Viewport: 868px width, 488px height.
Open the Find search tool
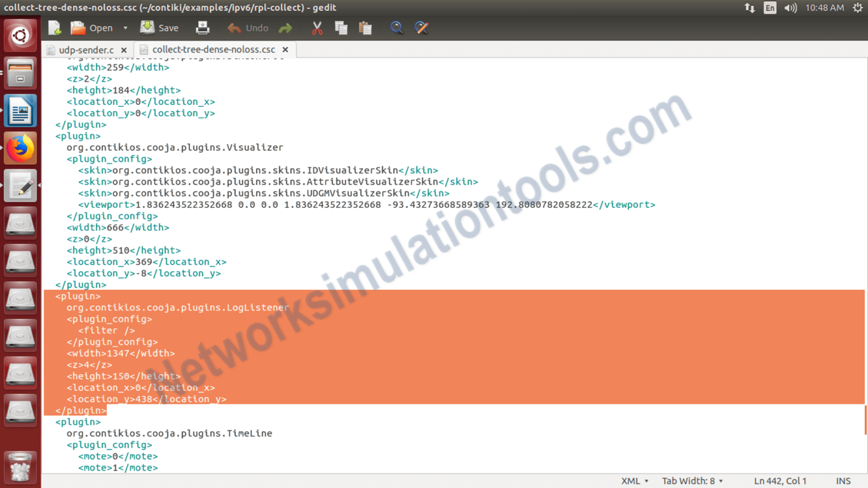pyautogui.click(x=397, y=28)
